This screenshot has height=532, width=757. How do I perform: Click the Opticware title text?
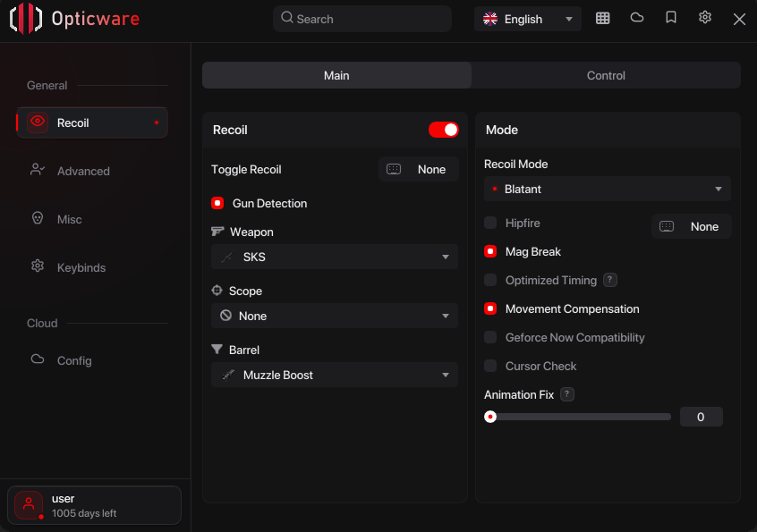click(x=96, y=19)
